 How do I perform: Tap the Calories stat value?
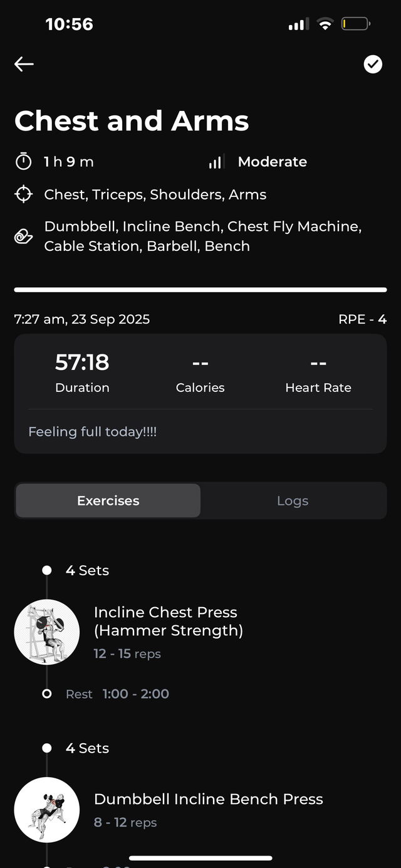(200, 364)
